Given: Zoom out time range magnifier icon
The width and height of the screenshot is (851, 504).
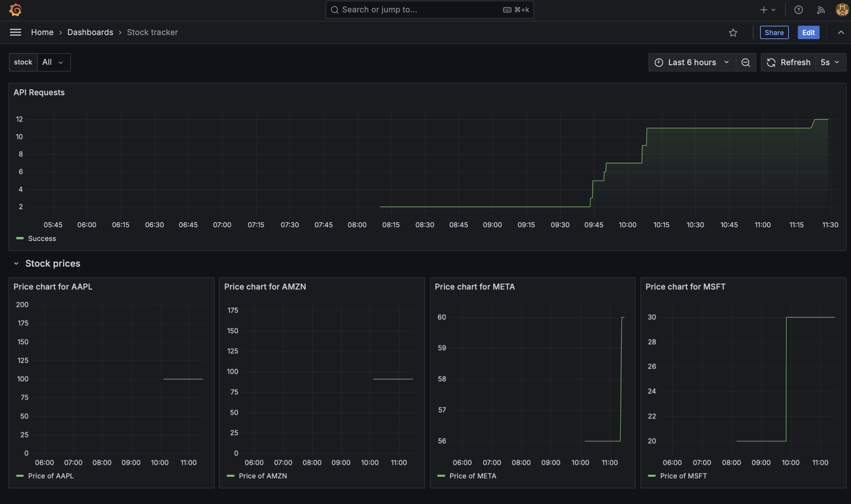Looking at the screenshot, I should 745,62.
